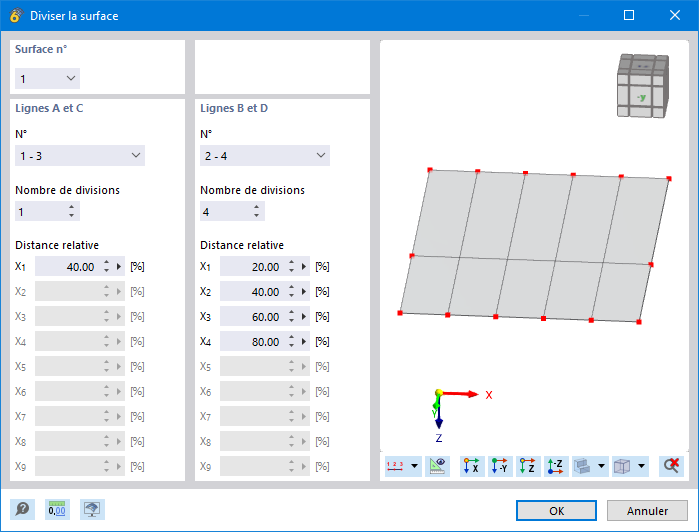Click the X1 20.00 spinner arrows
Image resolution: width=699 pixels, height=532 pixels.
tap(291, 267)
